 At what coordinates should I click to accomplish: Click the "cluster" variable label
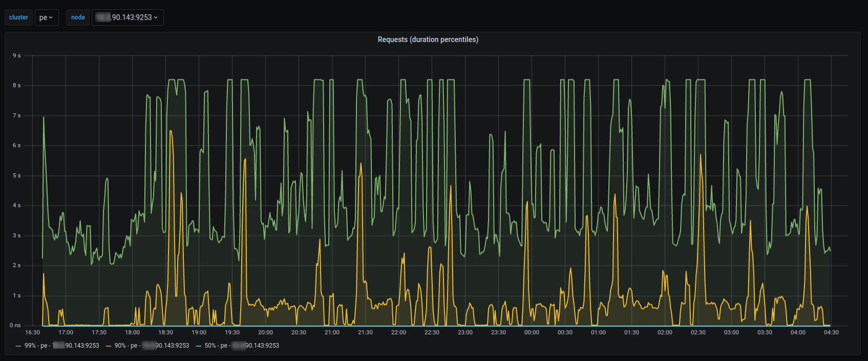point(19,17)
